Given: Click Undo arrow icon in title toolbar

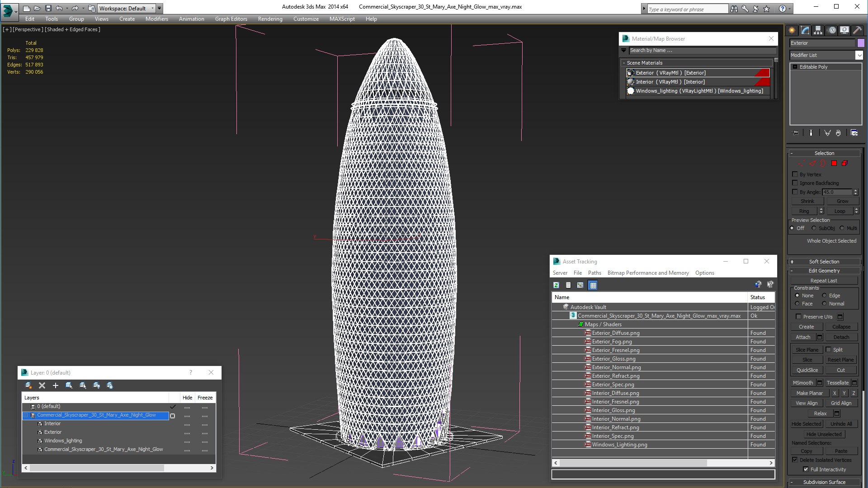Looking at the screenshot, I should click(59, 8).
